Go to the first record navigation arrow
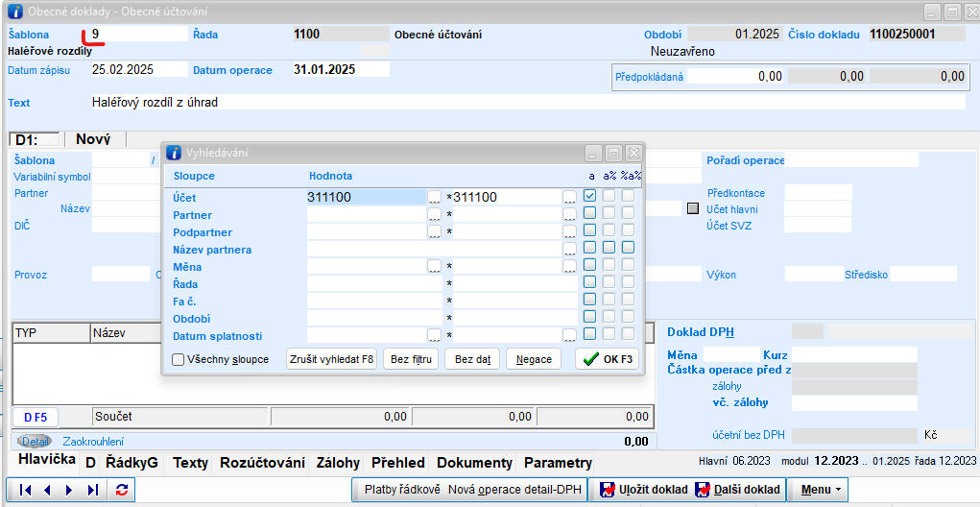 click(x=27, y=490)
